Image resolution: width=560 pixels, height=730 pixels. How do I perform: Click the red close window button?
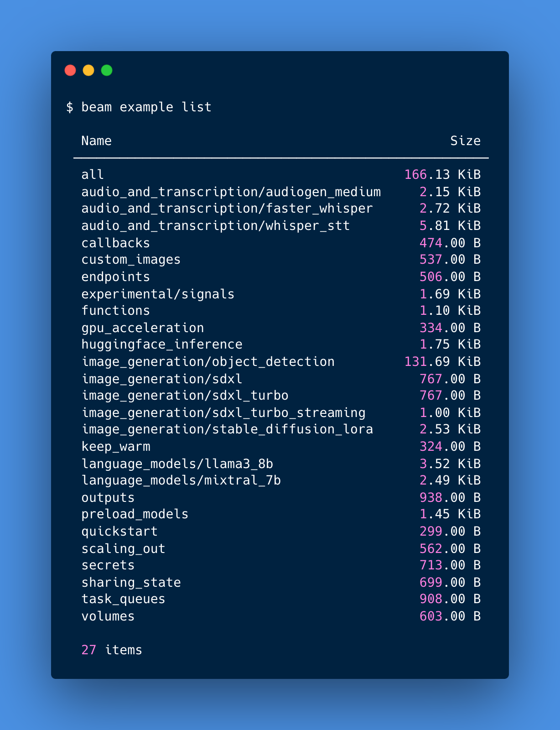click(x=70, y=70)
